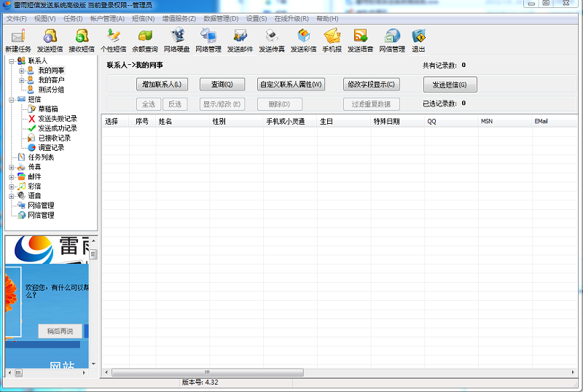Expand the 彩信 tree node
Screen dimensions: 583x392
coord(12,187)
